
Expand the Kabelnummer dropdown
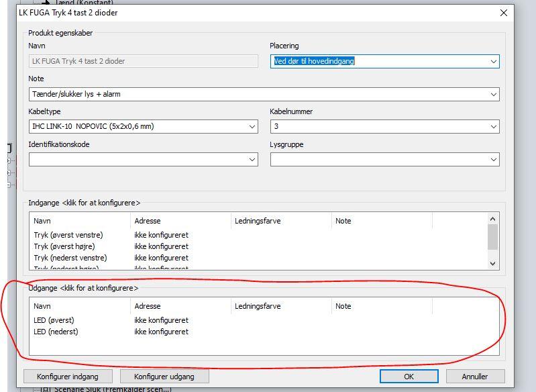(494, 126)
